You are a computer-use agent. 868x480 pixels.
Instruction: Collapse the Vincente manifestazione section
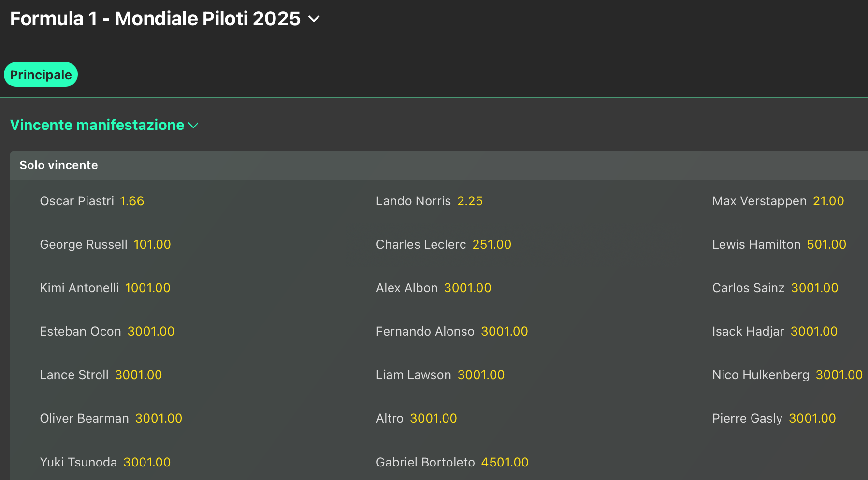click(x=193, y=126)
